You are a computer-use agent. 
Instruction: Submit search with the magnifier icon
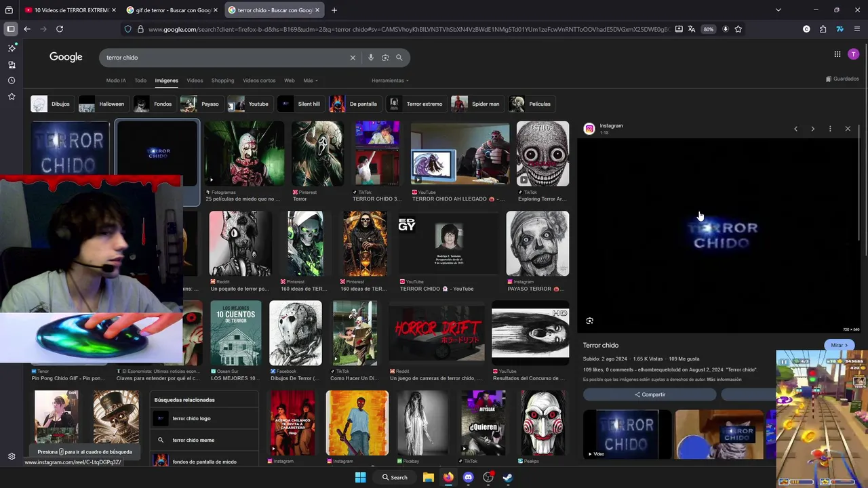pos(399,58)
